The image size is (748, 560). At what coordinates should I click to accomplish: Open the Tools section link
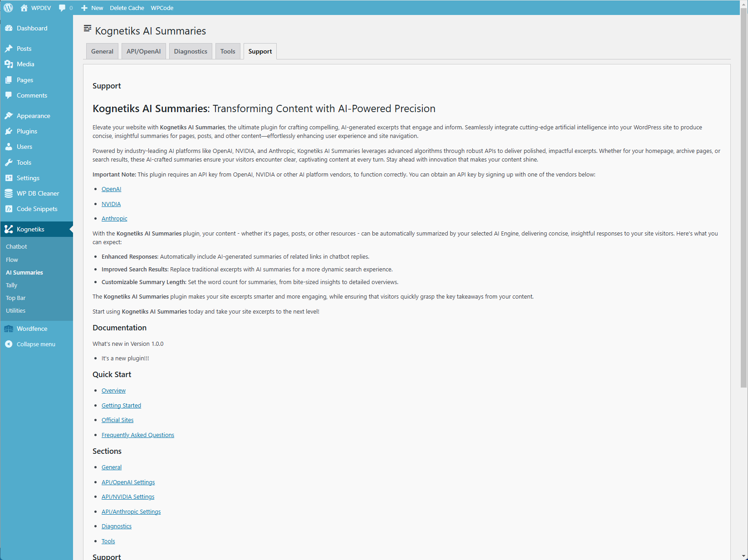[108, 541]
